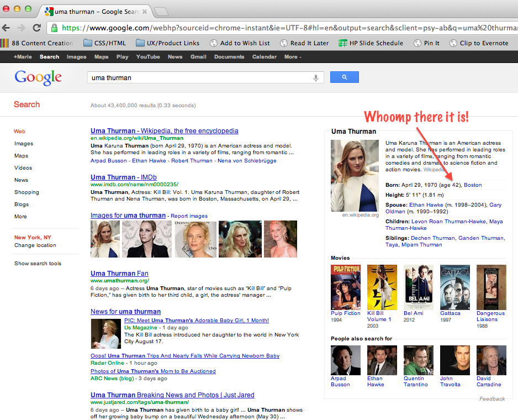Screen dimensions: 518x420
Task: Open the CSS/HTML bookmarks folder
Action: [105, 43]
